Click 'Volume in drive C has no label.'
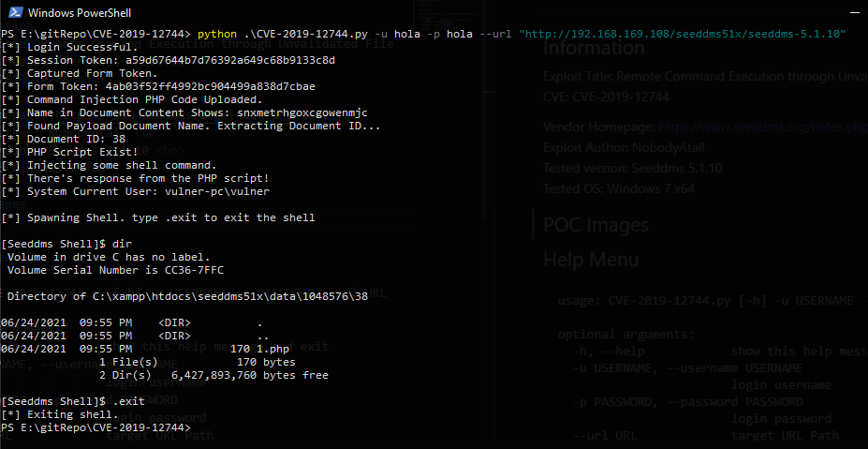This screenshot has width=868, height=449. pos(109,257)
